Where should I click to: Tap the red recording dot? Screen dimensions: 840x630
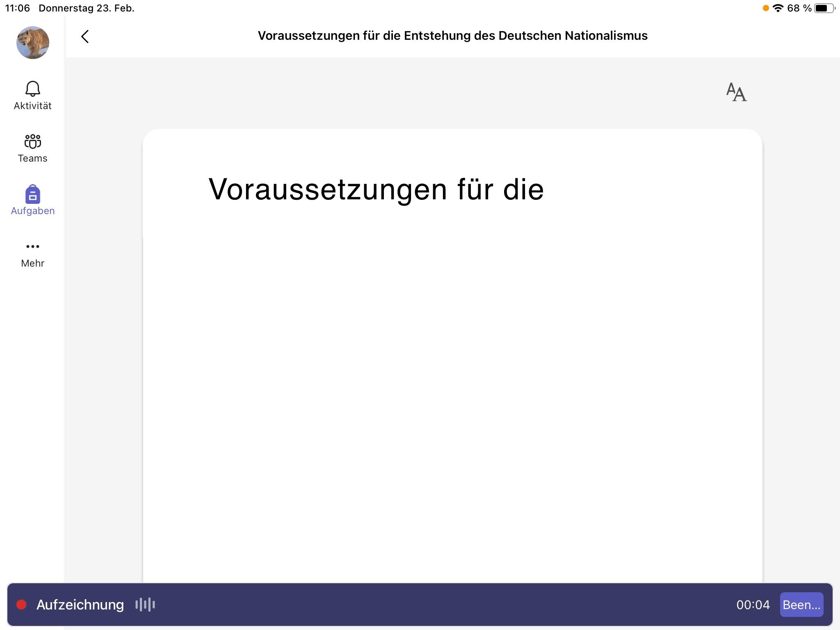(x=21, y=605)
